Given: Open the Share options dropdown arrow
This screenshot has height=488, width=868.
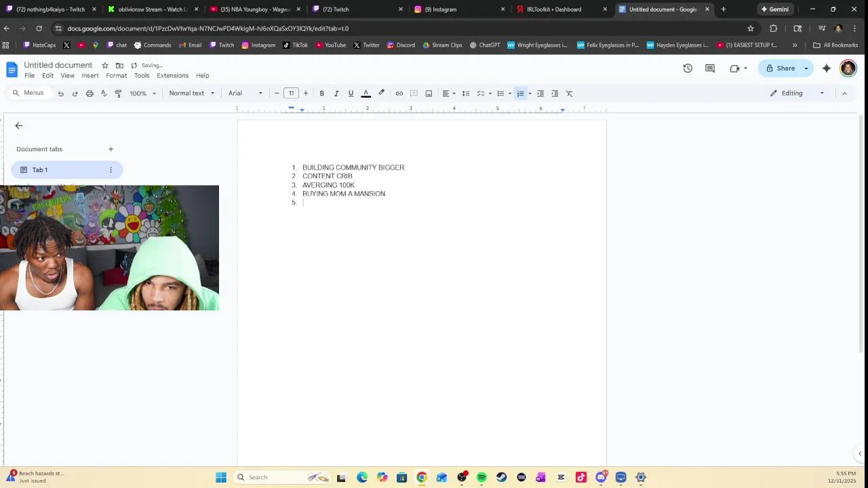Looking at the screenshot, I should pos(806,68).
